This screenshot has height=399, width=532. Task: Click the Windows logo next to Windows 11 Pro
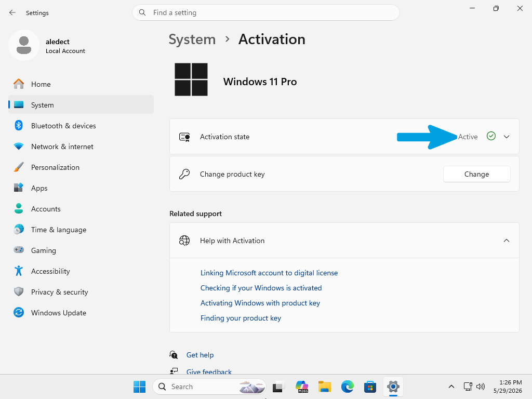coord(191,79)
